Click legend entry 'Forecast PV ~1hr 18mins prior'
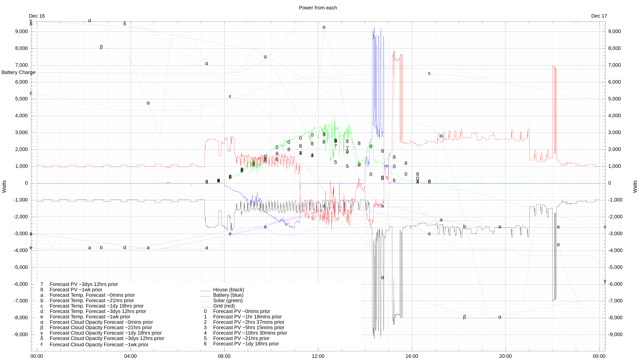The height and width of the screenshot is (362, 644). tap(247, 317)
